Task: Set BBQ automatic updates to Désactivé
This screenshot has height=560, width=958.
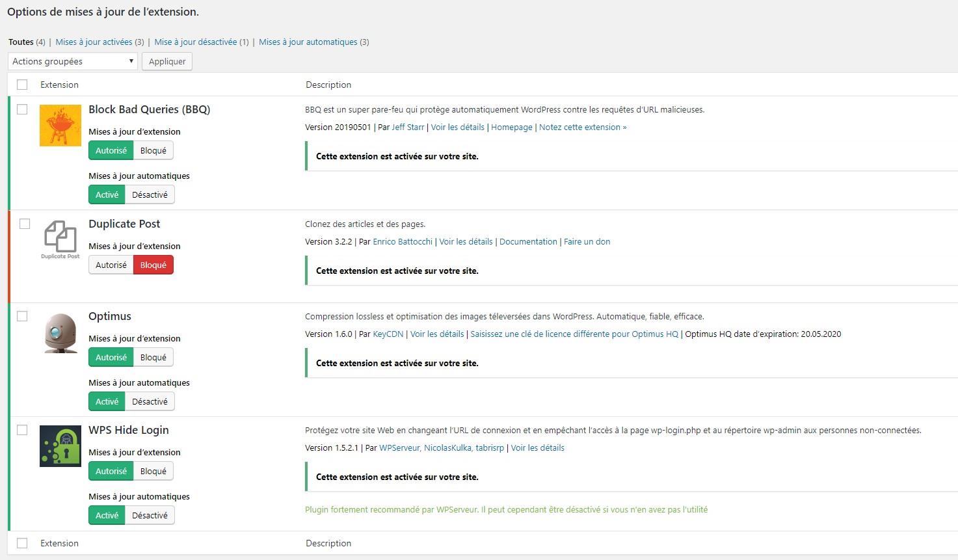Action: (x=150, y=194)
